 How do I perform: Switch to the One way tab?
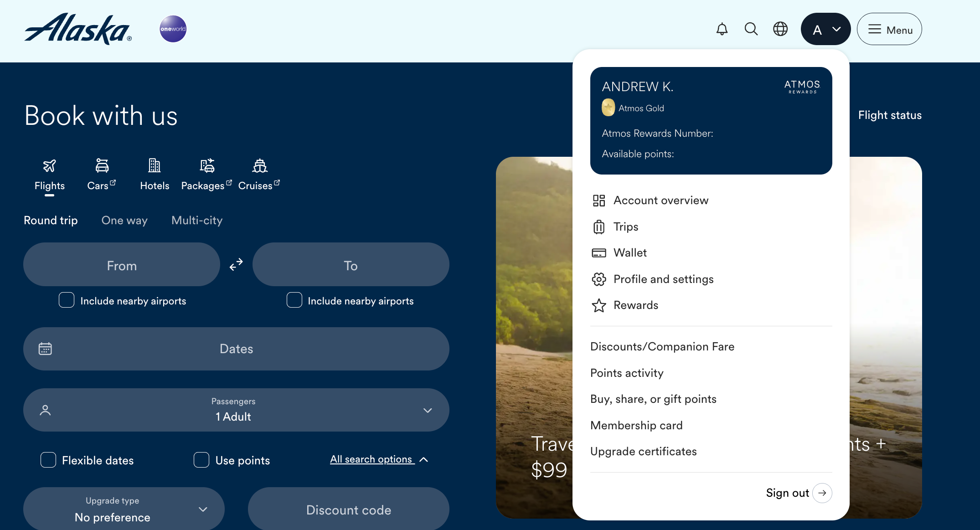[x=124, y=220]
